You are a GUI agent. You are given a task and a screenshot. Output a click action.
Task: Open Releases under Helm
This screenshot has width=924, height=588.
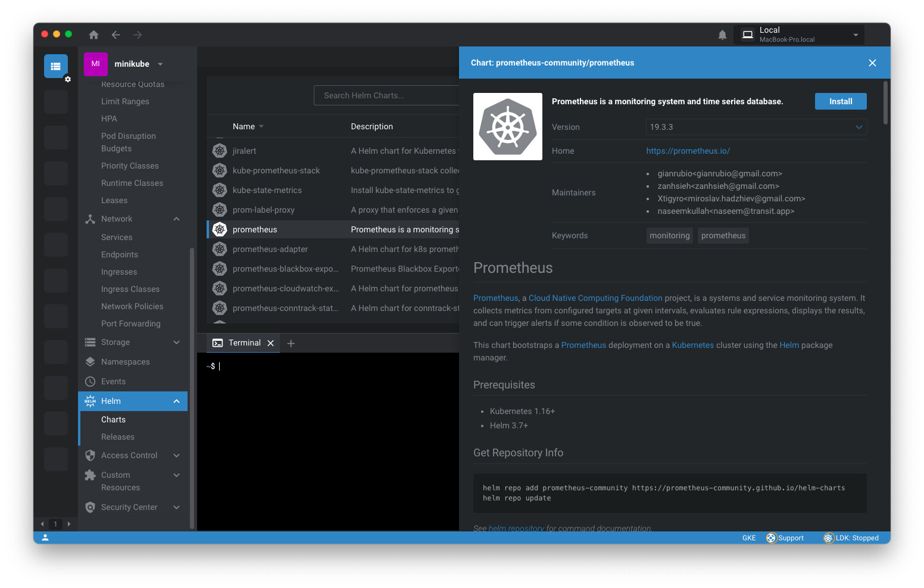tap(118, 437)
